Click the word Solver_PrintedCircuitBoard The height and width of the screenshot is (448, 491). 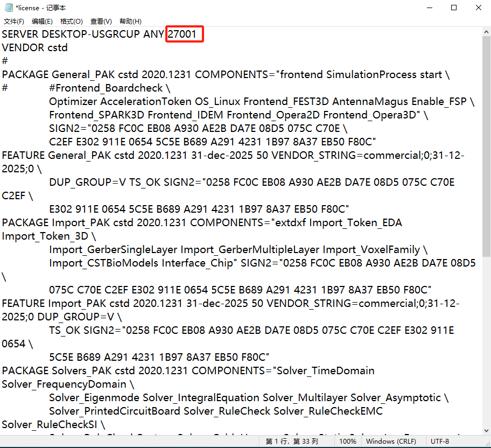115,411
